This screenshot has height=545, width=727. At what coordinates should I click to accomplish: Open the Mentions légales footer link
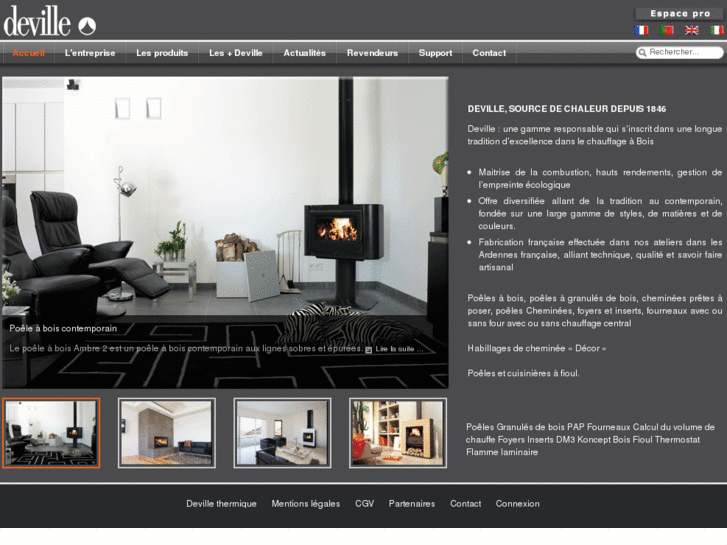click(306, 504)
